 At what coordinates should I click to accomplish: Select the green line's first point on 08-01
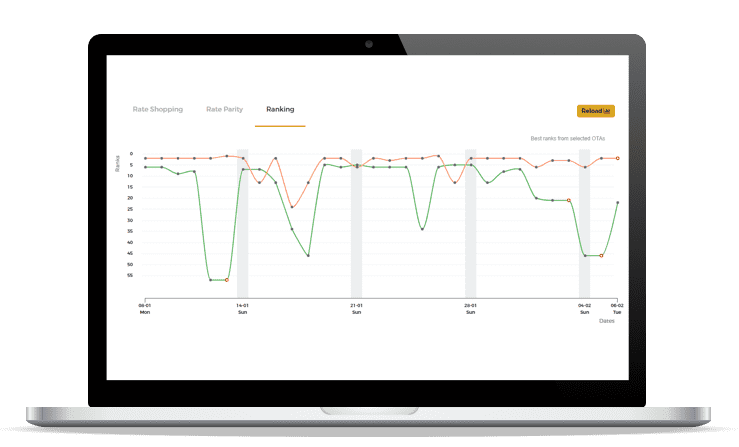[146, 167]
